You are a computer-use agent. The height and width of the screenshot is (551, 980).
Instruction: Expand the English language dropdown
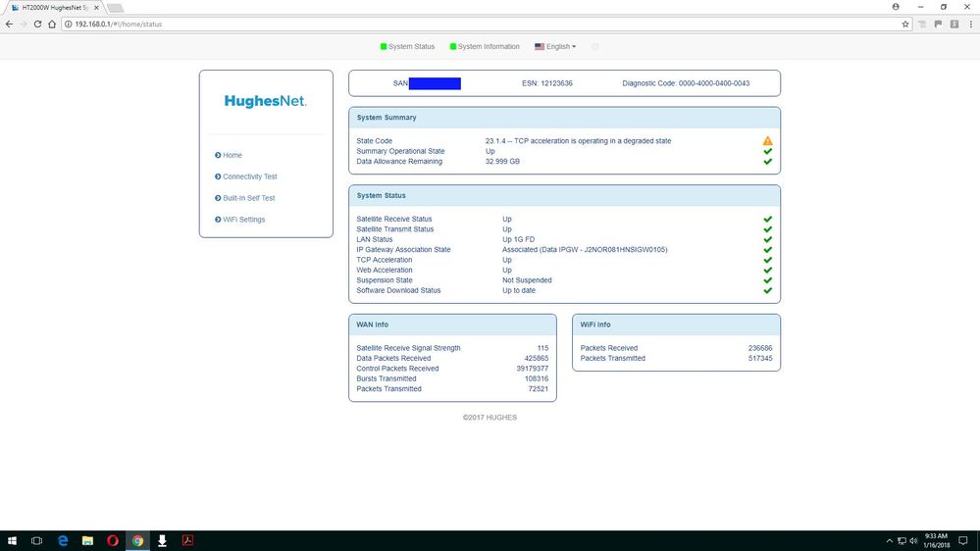(x=555, y=46)
